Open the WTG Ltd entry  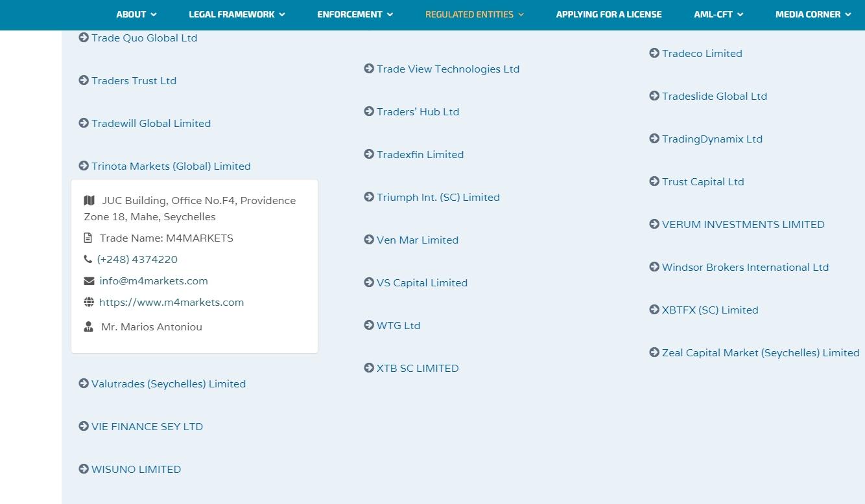[x=398, y=325]
